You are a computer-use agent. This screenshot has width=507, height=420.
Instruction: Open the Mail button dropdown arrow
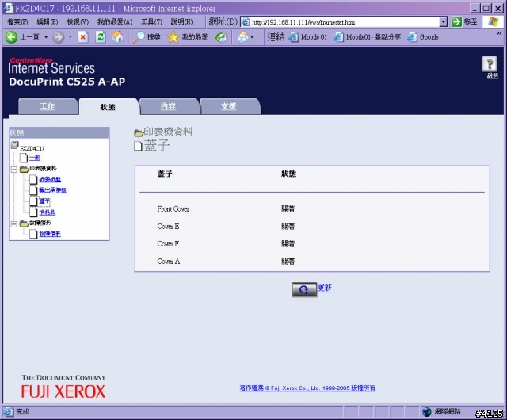(x=252, y=37)
